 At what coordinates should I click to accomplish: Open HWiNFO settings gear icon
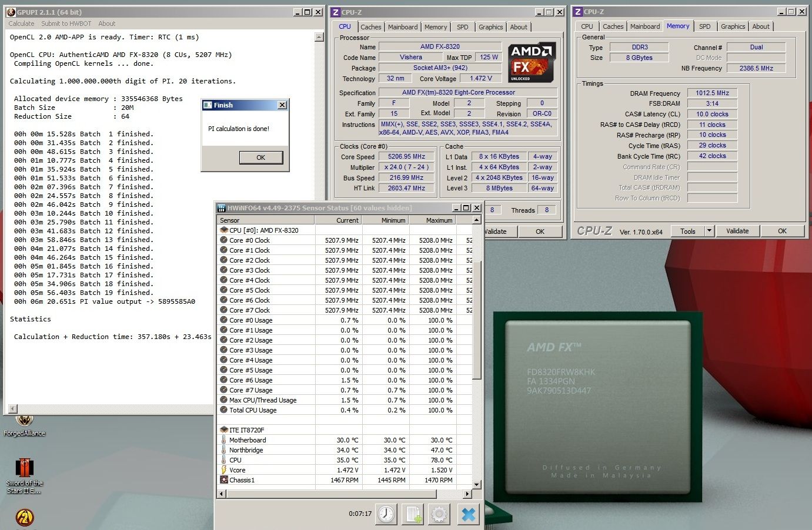pyautogui.click(x=439, y=514)
